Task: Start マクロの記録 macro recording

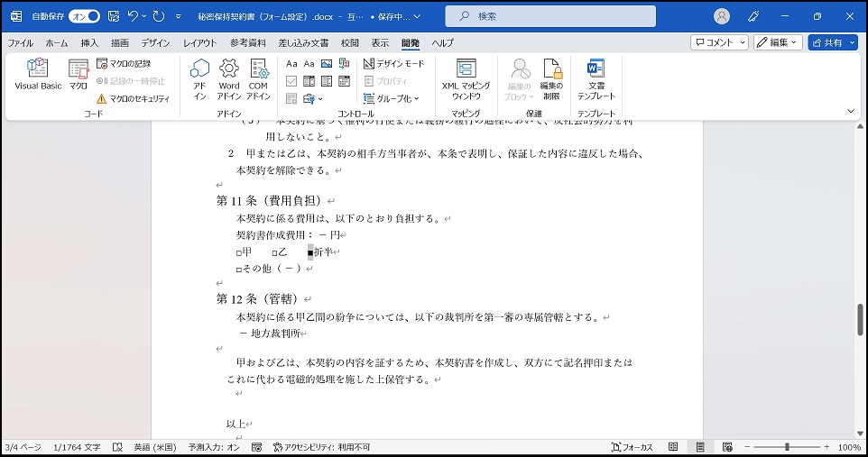Action: (124, 64)
